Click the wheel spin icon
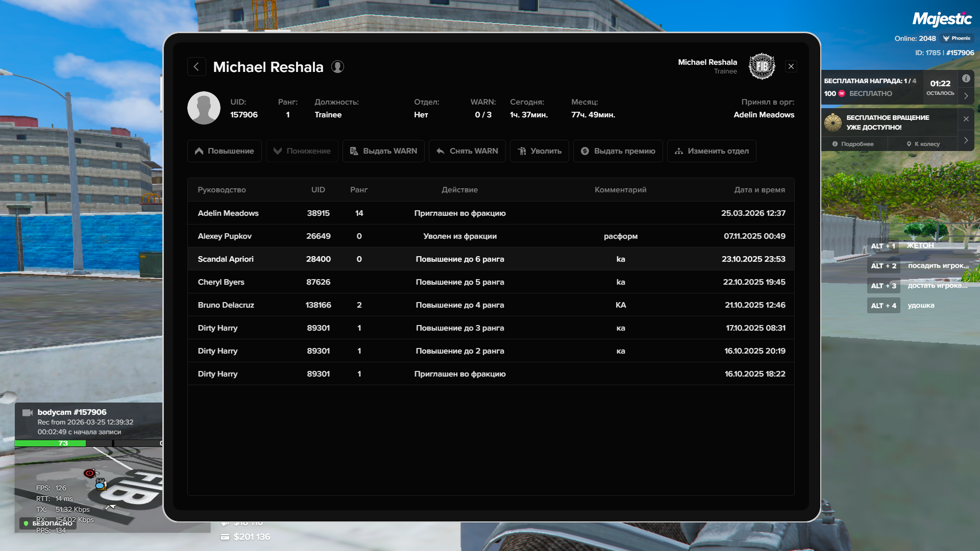This screenshot has width=980, height=551. 833,122
